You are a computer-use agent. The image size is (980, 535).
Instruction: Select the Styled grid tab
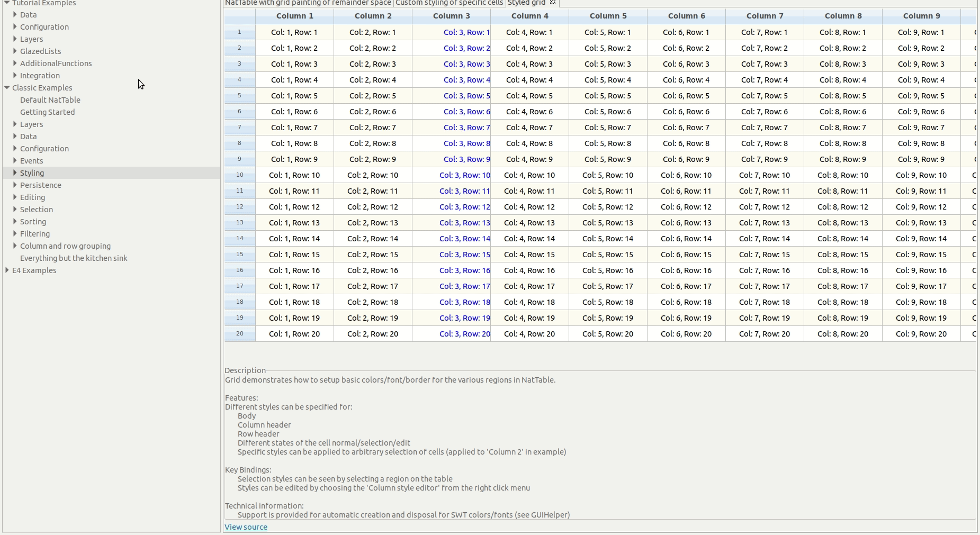[526, 3]
